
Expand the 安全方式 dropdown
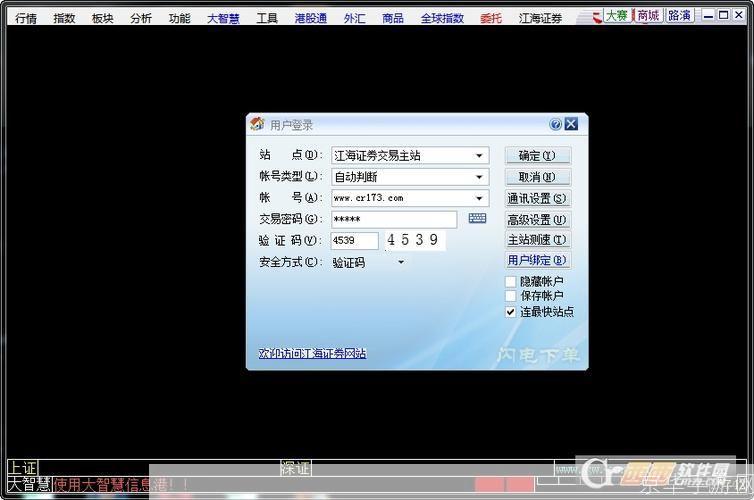401,262
